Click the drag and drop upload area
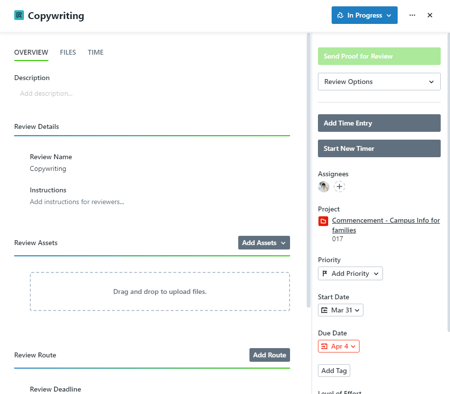 (160, 292)
